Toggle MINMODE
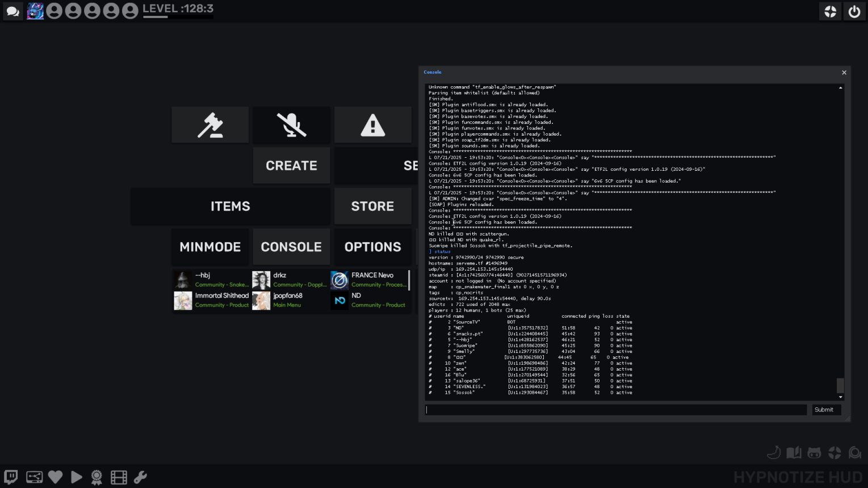Screen dimensions: 868x488 pos(210,247)
